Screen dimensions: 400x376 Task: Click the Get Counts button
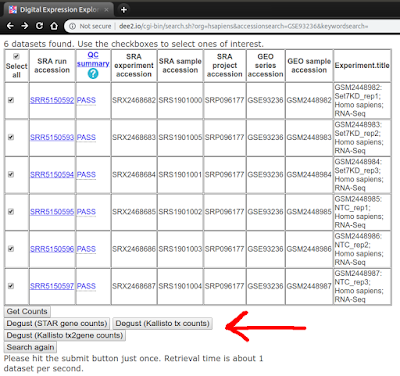[27, 311]
